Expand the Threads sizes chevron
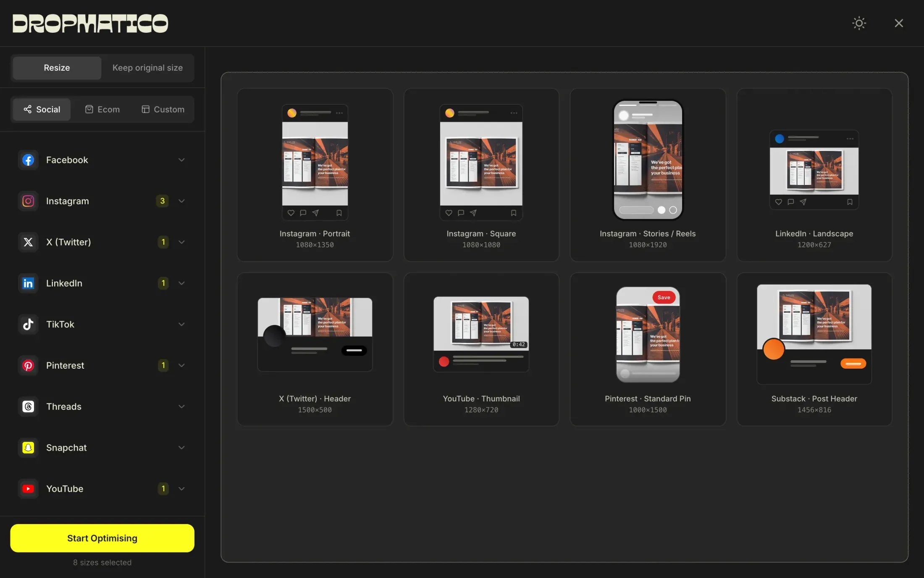Image resolution: width=924 pixels, height=578 pixels. pyautogui.click(x=181, y=406)
